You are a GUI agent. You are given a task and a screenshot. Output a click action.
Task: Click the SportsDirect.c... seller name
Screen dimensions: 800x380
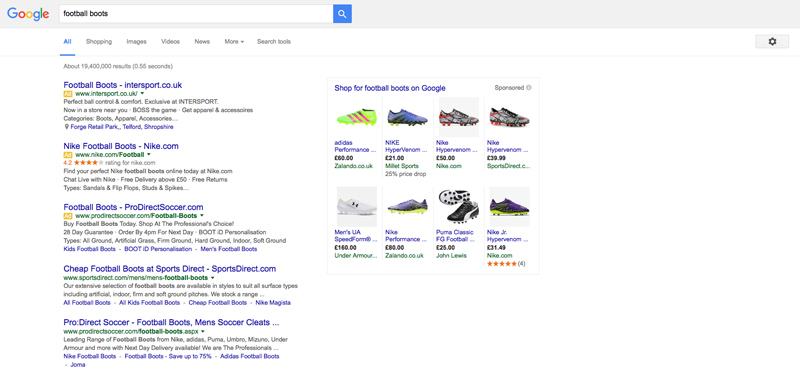click(x=509, y=166)
